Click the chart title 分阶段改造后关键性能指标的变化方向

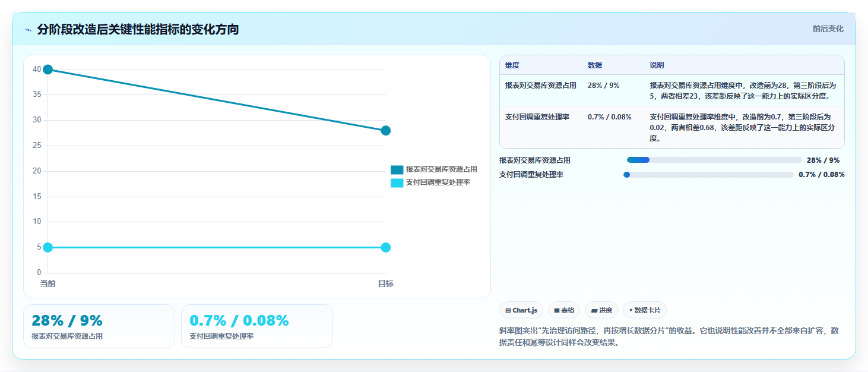pyautogui.click(x=138, y=29)
